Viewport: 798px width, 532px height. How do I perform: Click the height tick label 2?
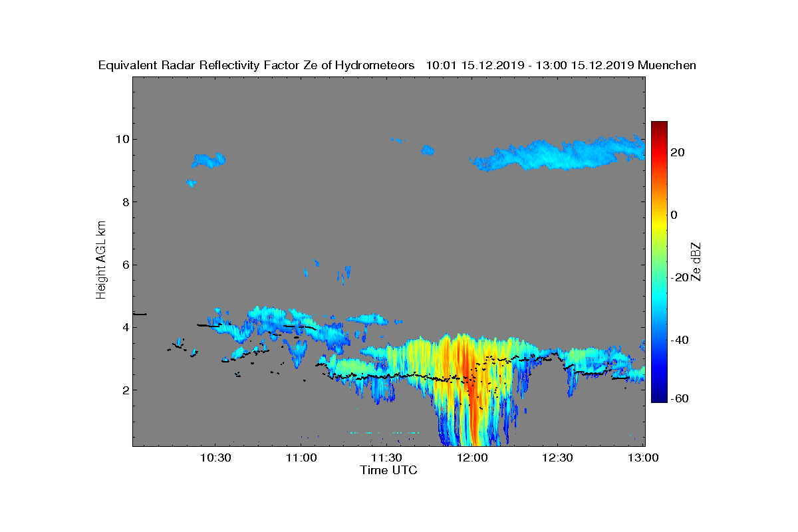124,390
